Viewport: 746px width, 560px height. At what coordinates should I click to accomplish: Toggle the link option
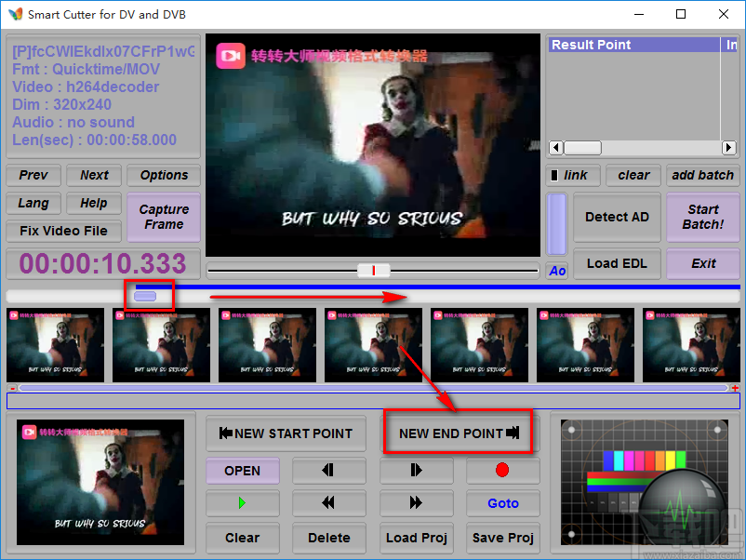573,175
